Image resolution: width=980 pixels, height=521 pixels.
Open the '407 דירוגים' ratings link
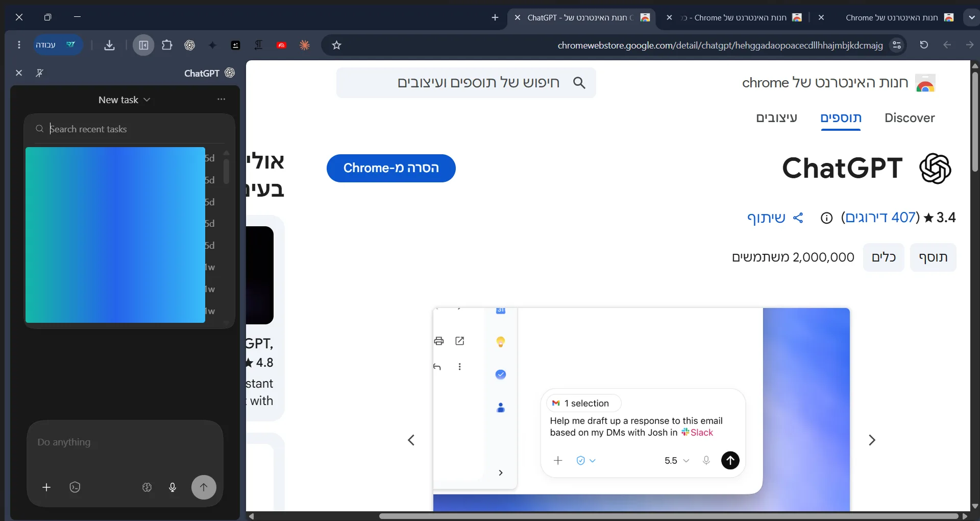pos(881,218)
